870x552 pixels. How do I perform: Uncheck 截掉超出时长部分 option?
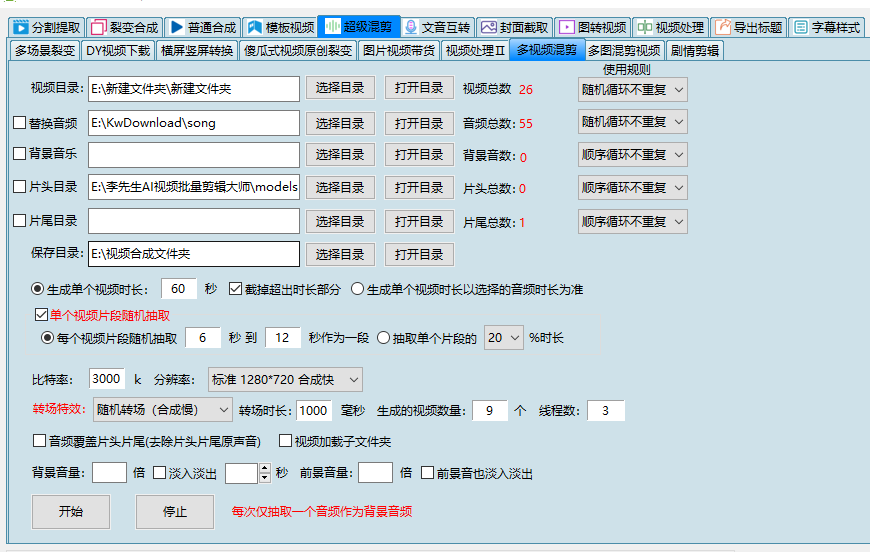[236, 289]
